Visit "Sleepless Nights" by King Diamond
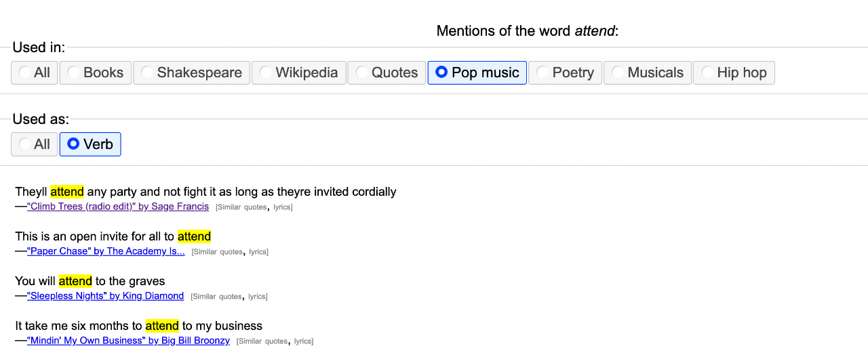Image resolution: width=868 pixels, height=359 pixels. coord(105,296)
